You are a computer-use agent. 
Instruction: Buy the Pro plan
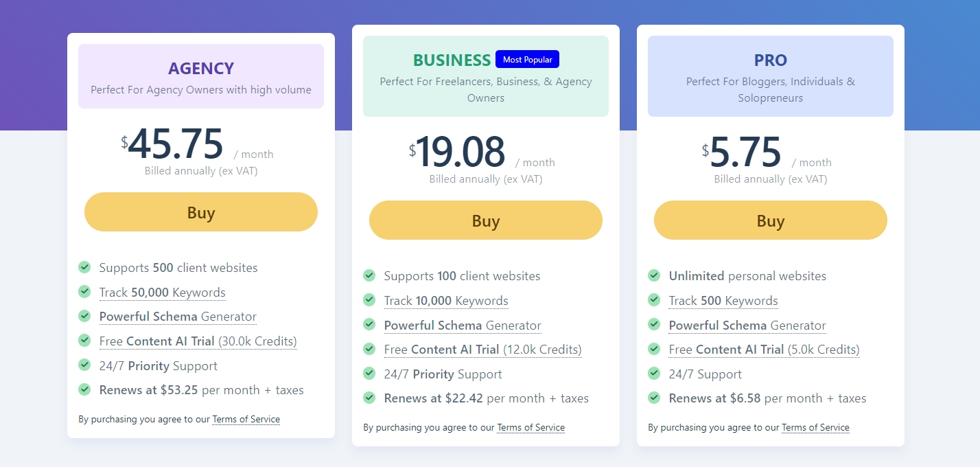click(x=770, y=220)
